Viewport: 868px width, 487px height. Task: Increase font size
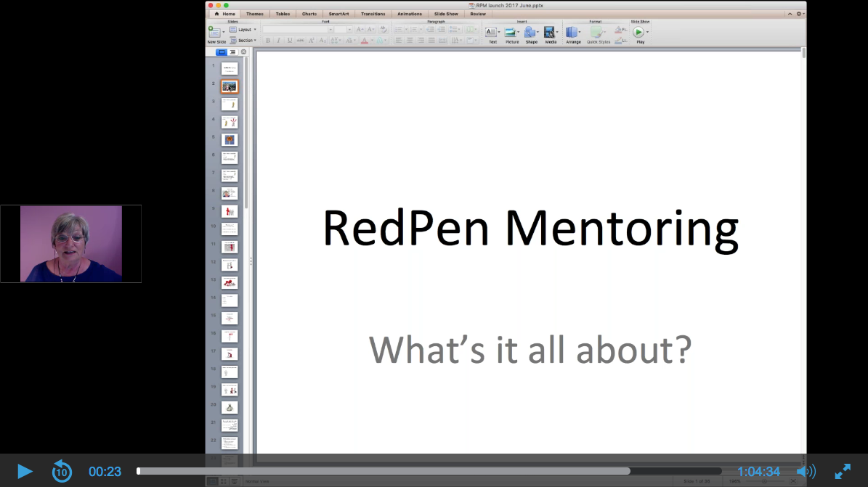point(360,29)
